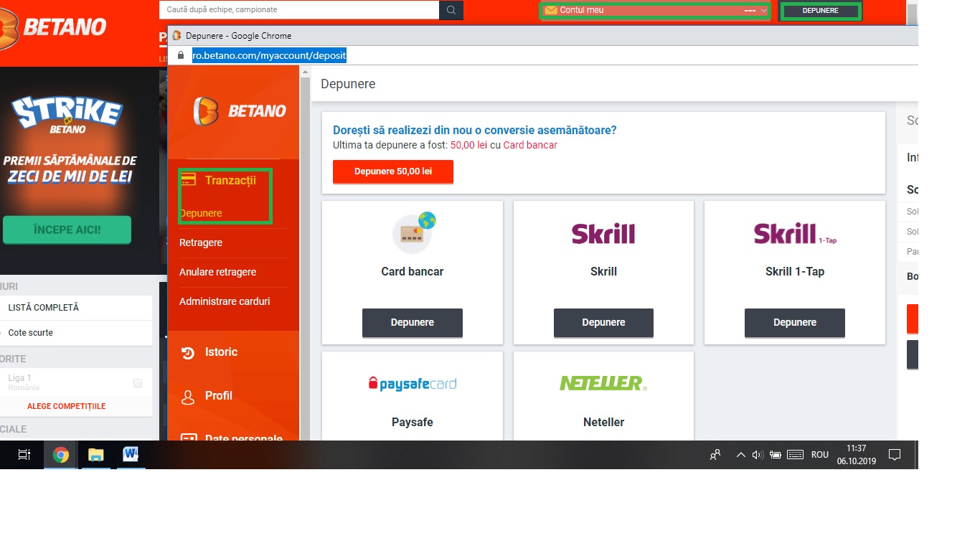This screenshot has width=980, height=551.
Task: Click the search field Caută după echipe
Action: coord(299,10)
